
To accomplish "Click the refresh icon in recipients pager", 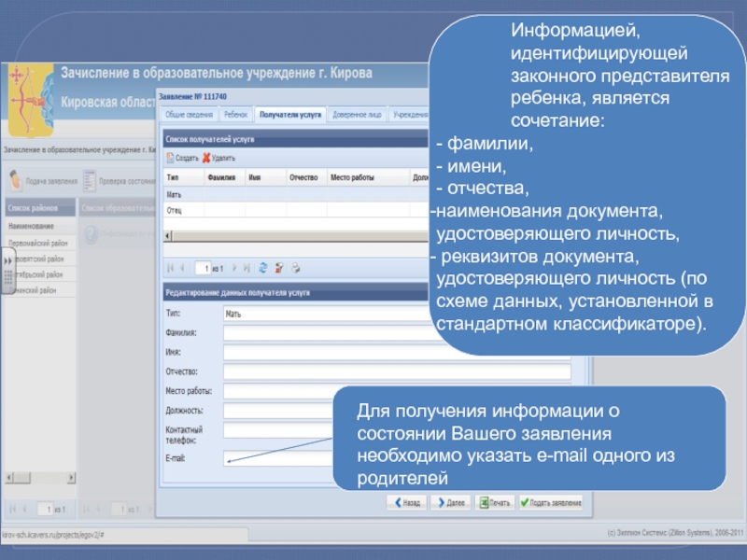I will pyautogui.click(x=262, y=268).
